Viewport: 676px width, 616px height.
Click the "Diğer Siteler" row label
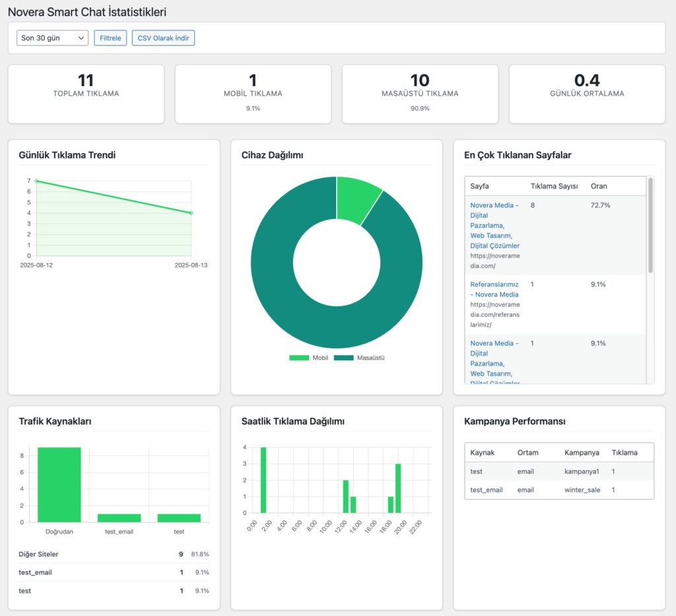38,555
